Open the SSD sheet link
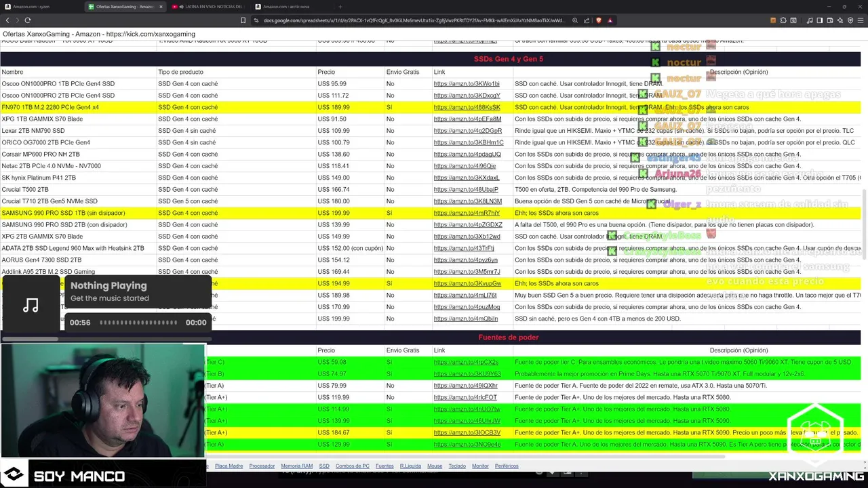The height and width of the screenshot is (488, 868). point(324,466)
